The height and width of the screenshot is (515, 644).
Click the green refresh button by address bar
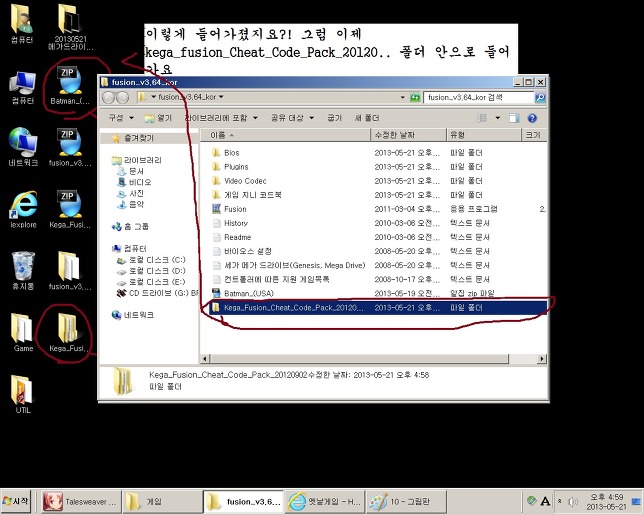(415, 97)
